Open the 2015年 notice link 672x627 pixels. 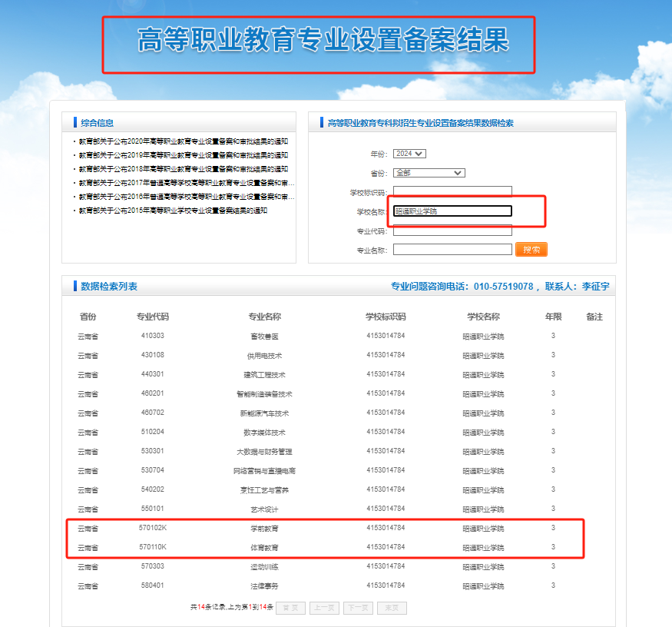coord(173,211)
